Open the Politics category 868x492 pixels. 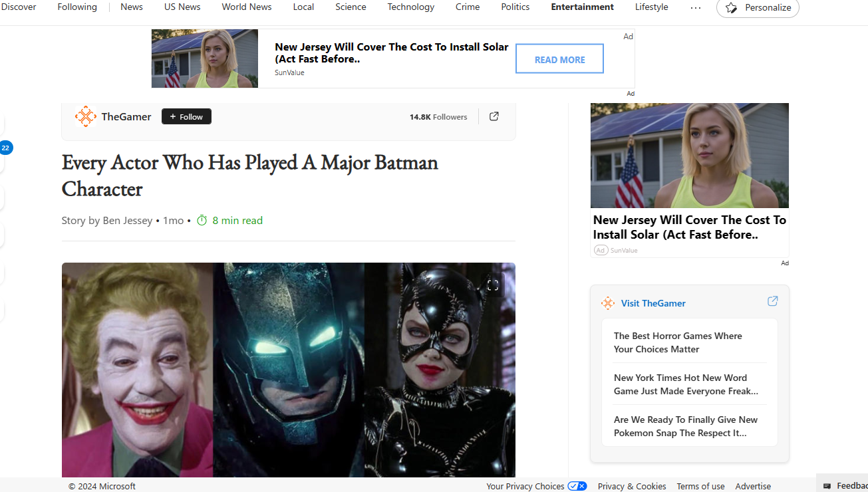coord(515,7)
